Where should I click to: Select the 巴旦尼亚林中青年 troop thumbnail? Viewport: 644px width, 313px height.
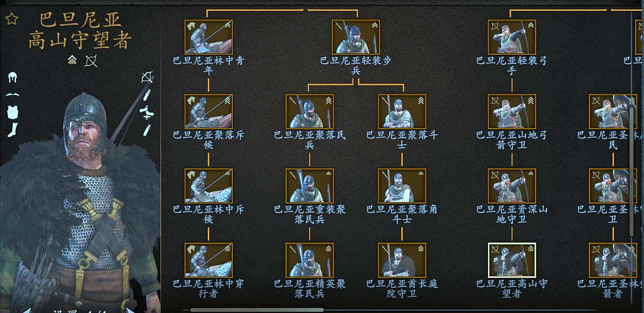[x=209, y=37]
